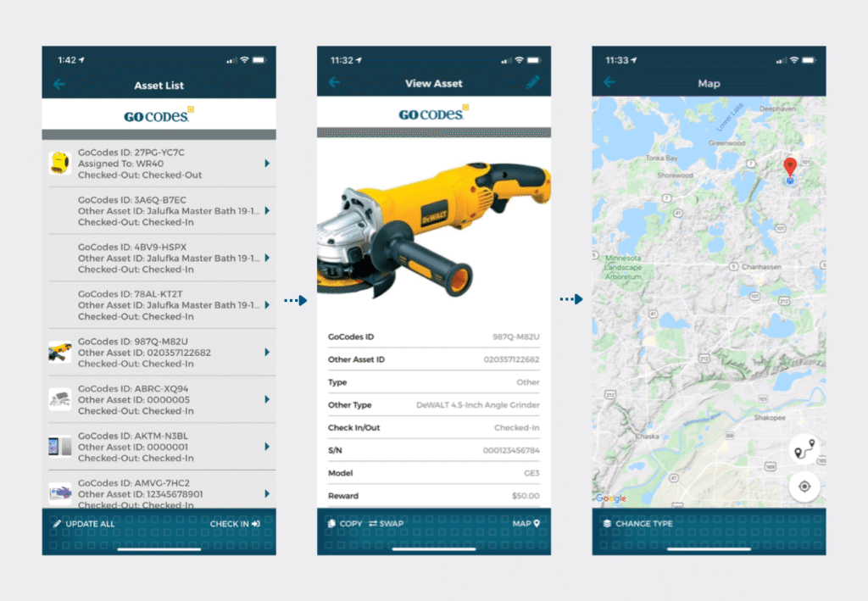The height and width of the screenshot is (601, 868).
Task: Expand the 4BV9-HSPX asset row arrow
Action: (x=267, y=258)
